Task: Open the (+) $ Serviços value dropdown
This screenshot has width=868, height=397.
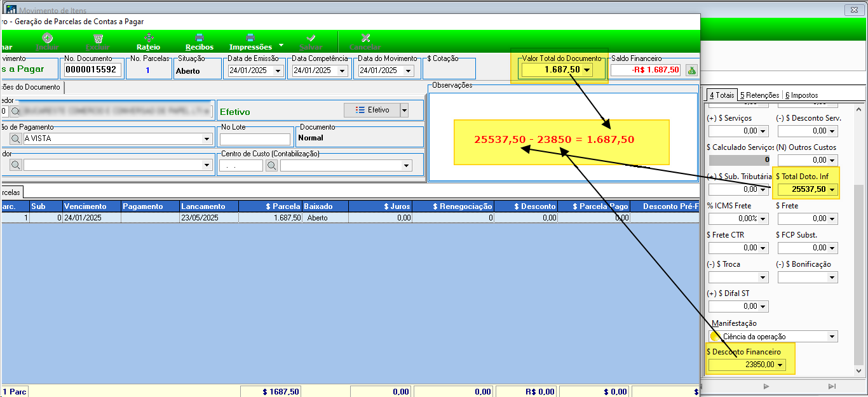Action: point(763,131)
